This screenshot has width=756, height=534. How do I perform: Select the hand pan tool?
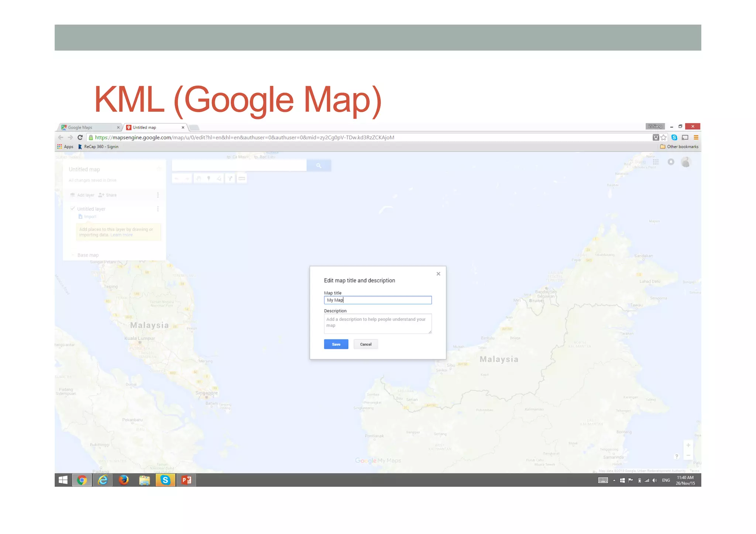point(199,179)
